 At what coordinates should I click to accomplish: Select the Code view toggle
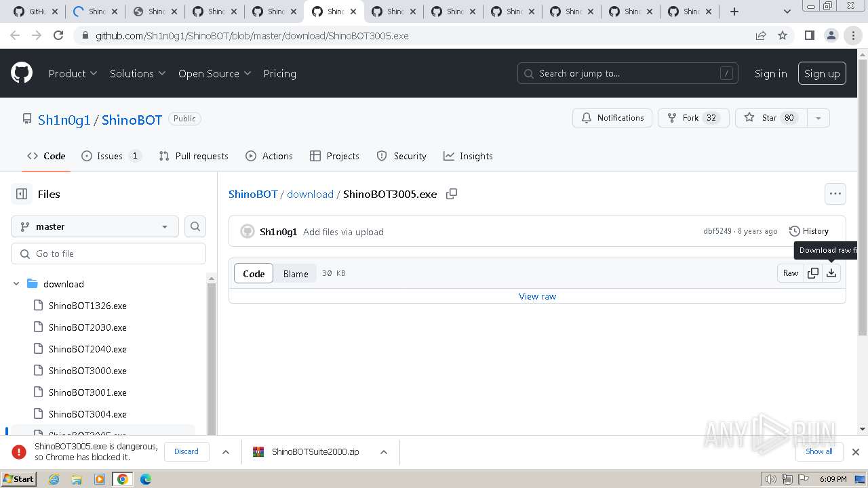tap(254, 274)
